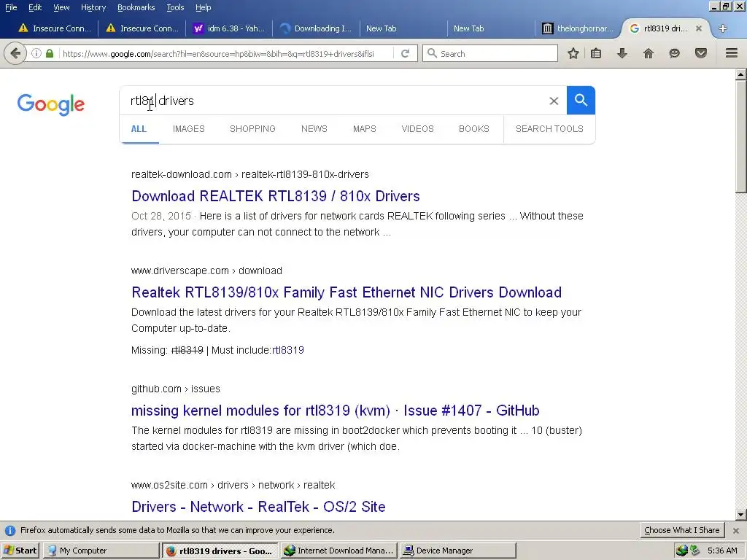Select the MAPS search filter

click(x=365, y=129)
